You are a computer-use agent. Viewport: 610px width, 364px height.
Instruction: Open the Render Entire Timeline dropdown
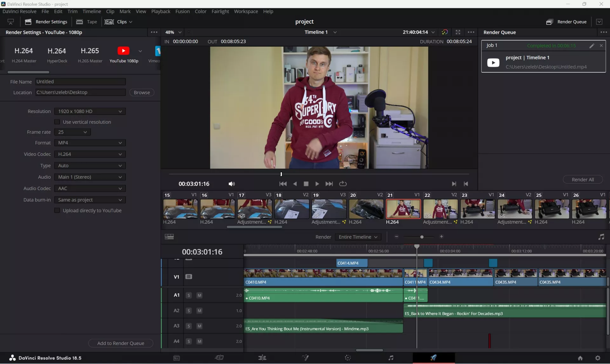point(358,237)
